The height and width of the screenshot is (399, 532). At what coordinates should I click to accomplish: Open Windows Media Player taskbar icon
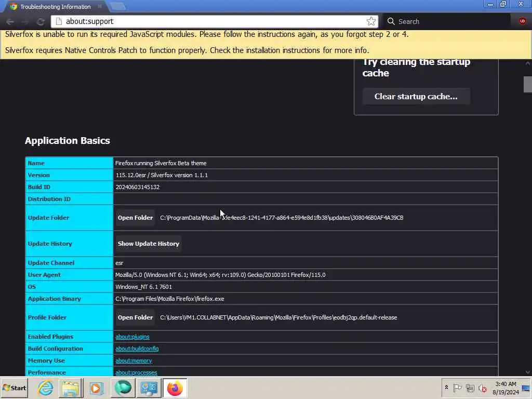96,388
